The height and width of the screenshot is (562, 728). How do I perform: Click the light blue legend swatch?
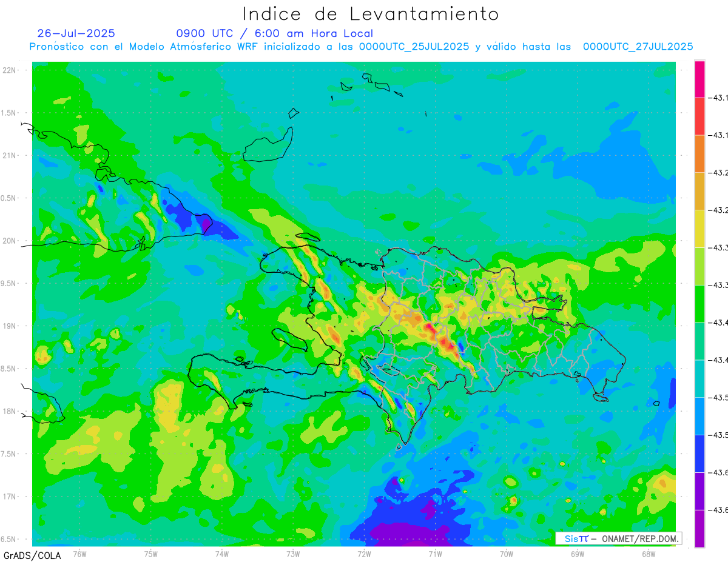pos(699,416)
